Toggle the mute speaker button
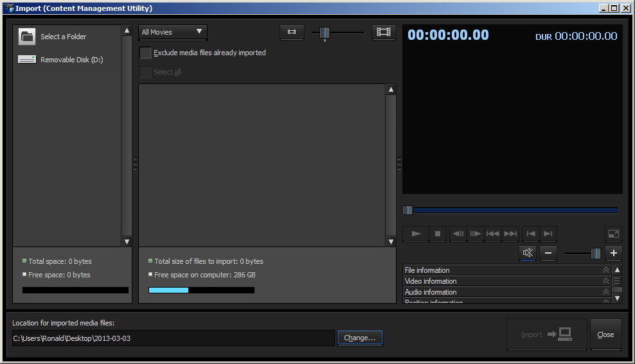The width and height of the screenshot is (635, 364). 528,253
